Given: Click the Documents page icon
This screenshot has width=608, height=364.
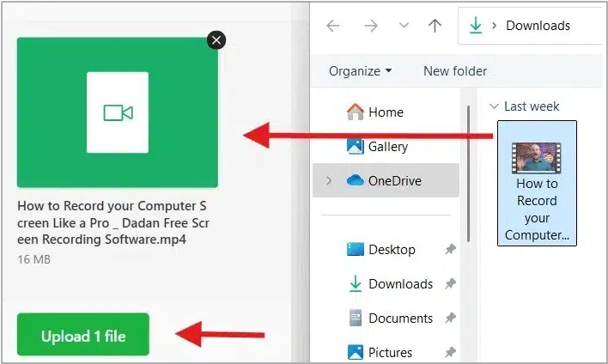Looking at the screenshot, I should click(356, 318).
